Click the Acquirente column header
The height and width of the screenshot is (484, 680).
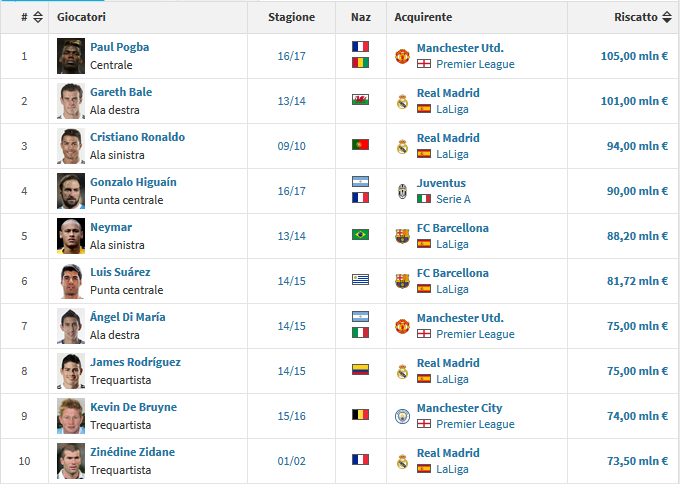(x=423, y=17)
